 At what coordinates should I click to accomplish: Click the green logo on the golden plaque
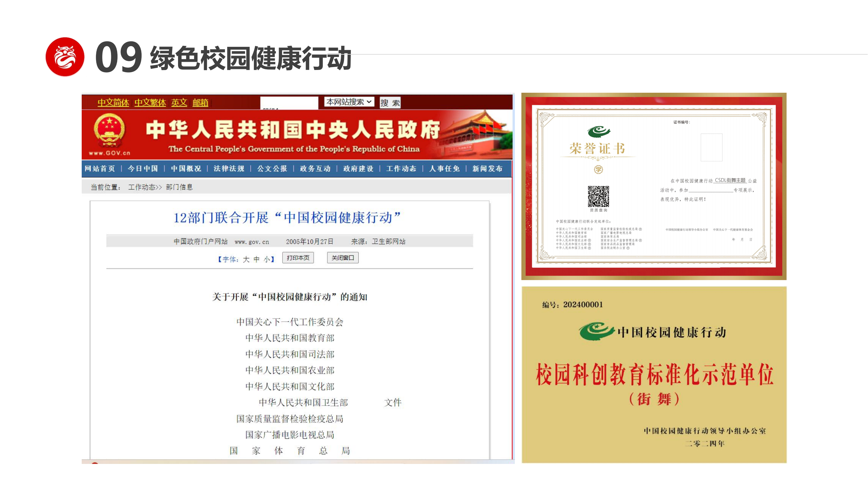pos(597,331)
